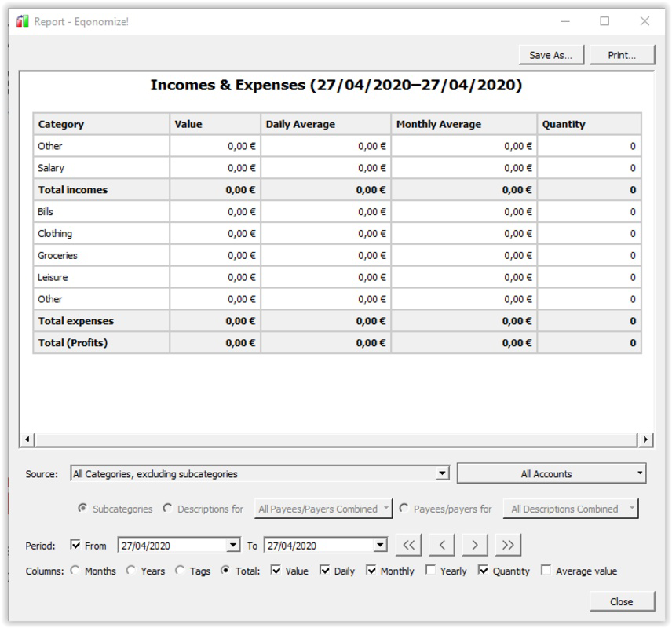The width and height of the screenshot is (672, 628).
Task: Choose the Tags columns radio button
Action: tap(180, 571)
